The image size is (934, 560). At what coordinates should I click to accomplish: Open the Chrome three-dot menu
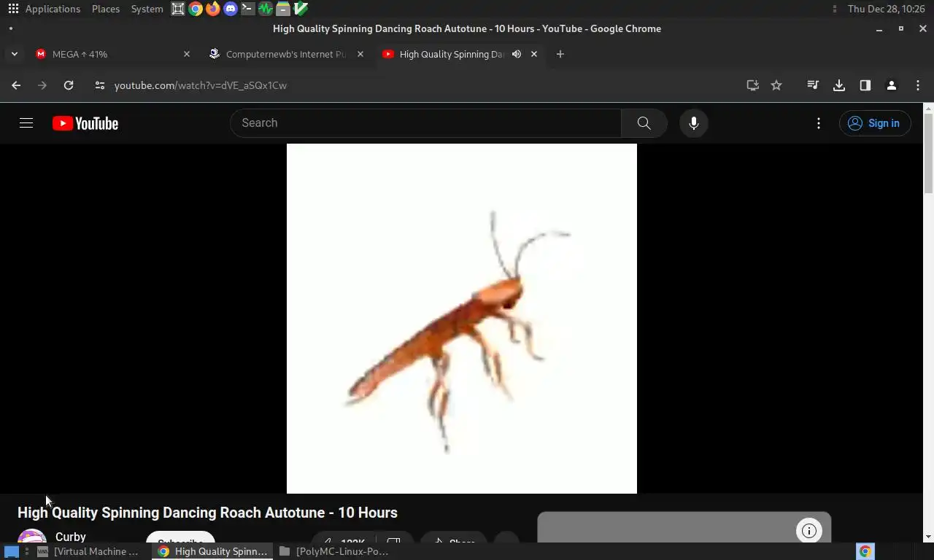[918, 85]
